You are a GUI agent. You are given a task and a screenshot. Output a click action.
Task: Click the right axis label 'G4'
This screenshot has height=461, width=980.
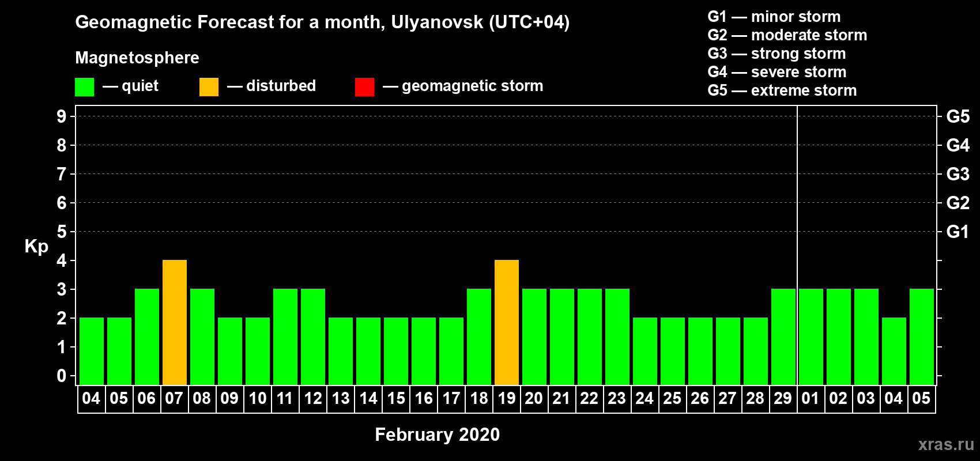tap(958, 145)
